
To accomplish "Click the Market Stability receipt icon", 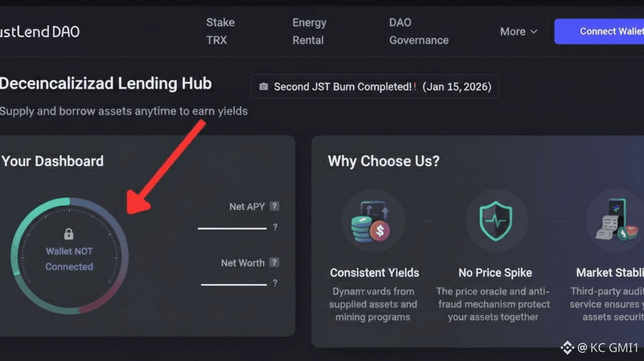I will (615, 221).
